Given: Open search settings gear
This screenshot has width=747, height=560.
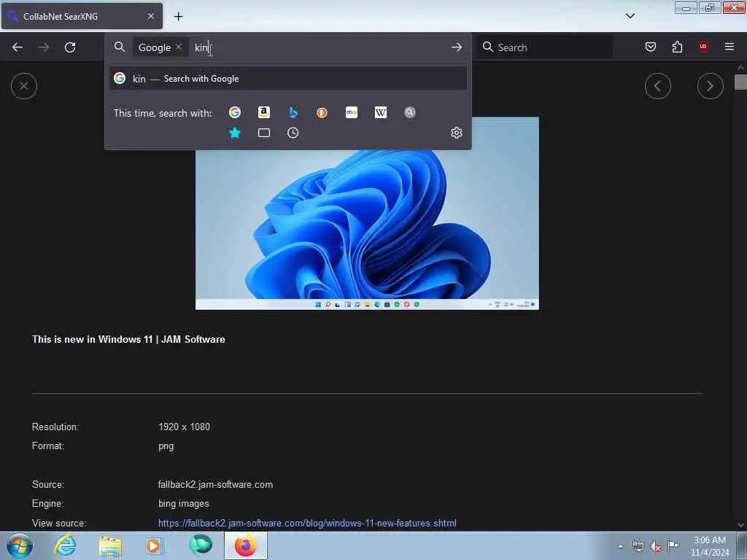Looking at the screenshot, I should [x=457, y=133].
